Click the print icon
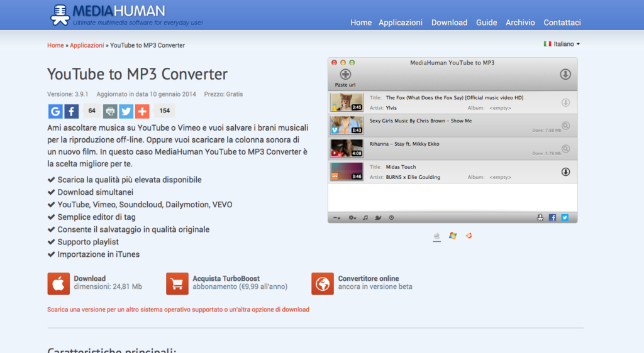The width and height of the screenshot is (644, 353). 109,111
